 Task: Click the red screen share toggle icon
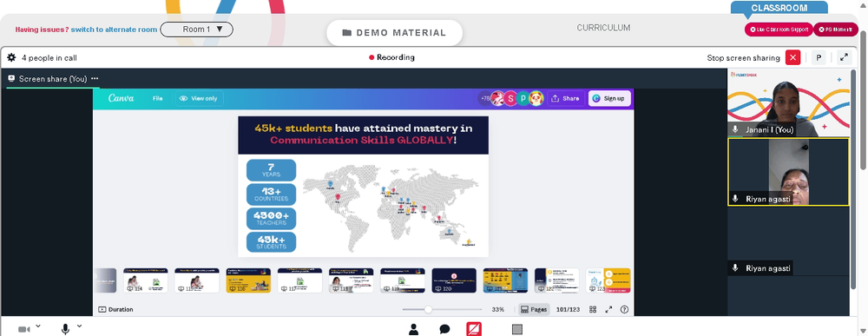point(475,329)
